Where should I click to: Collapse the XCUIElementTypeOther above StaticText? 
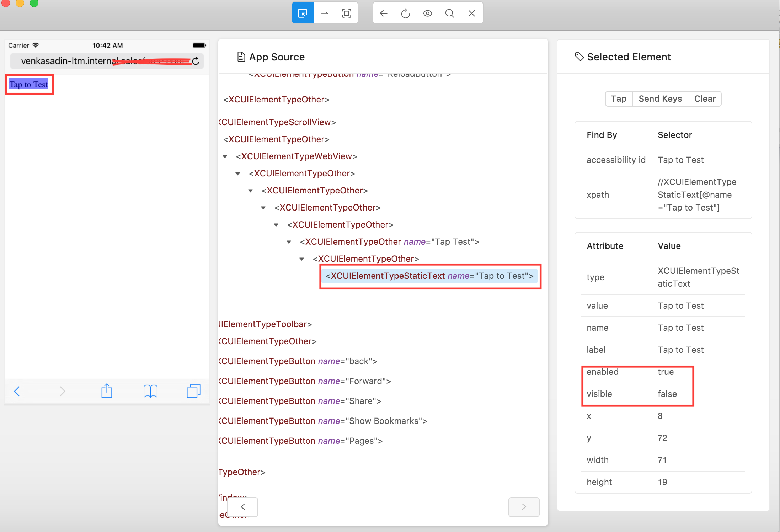(x=302, y=259)
